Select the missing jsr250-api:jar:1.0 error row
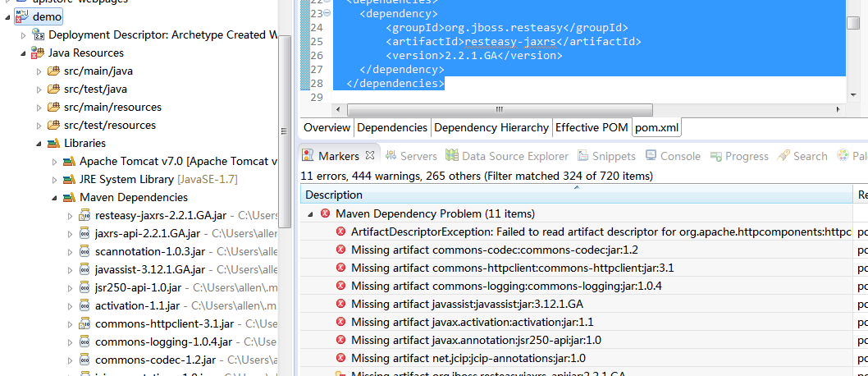Viewport: 868px width, 376px height. [576, 340]
